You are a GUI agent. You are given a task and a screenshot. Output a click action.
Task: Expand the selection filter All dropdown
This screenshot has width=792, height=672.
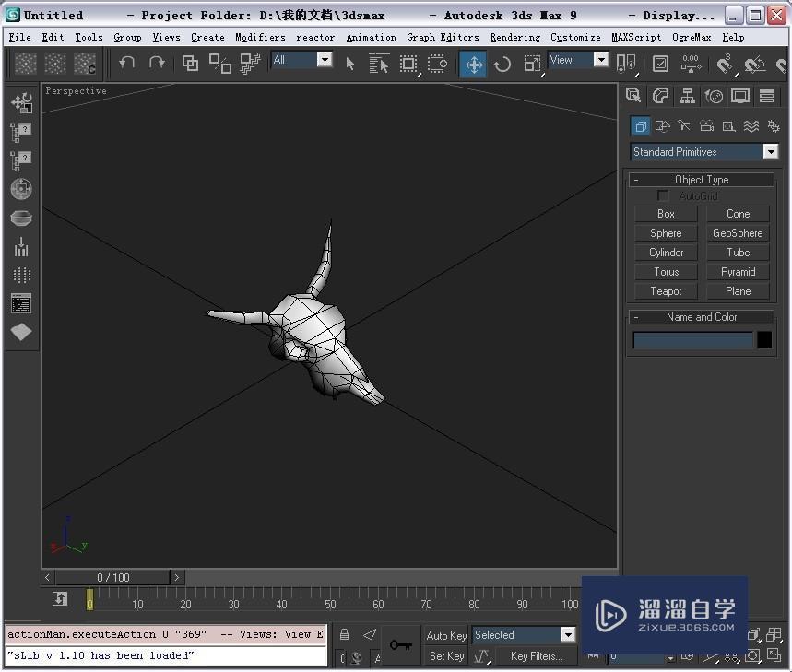point(325,60)
